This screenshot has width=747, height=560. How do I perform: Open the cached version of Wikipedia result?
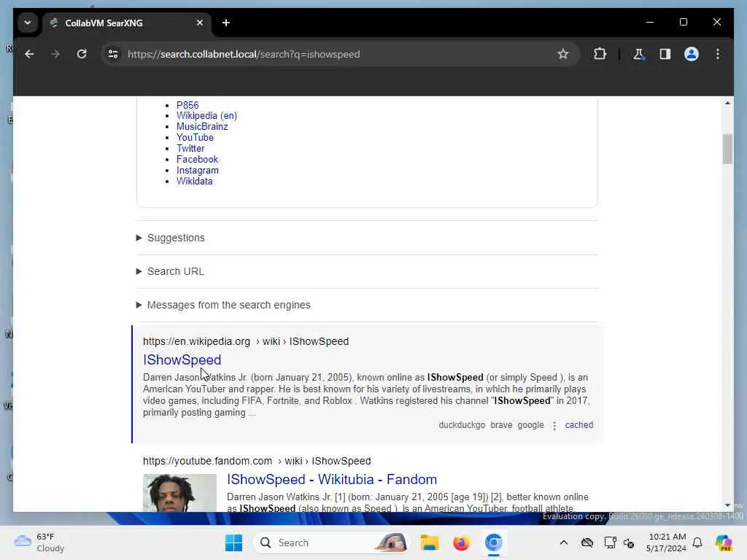578,425
